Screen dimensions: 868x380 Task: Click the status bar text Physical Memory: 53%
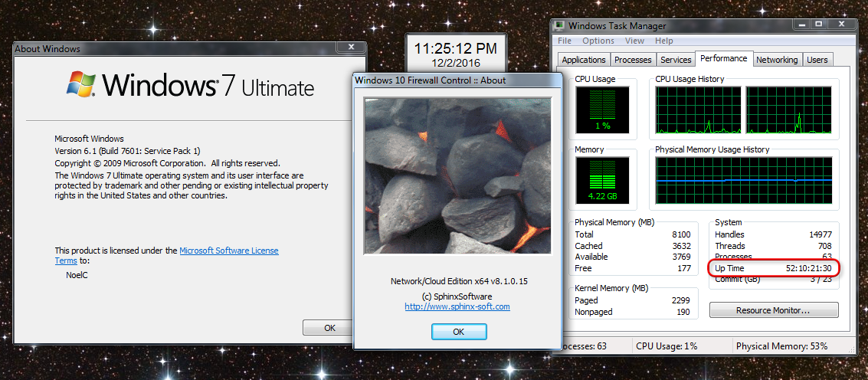tap(781, 346)
